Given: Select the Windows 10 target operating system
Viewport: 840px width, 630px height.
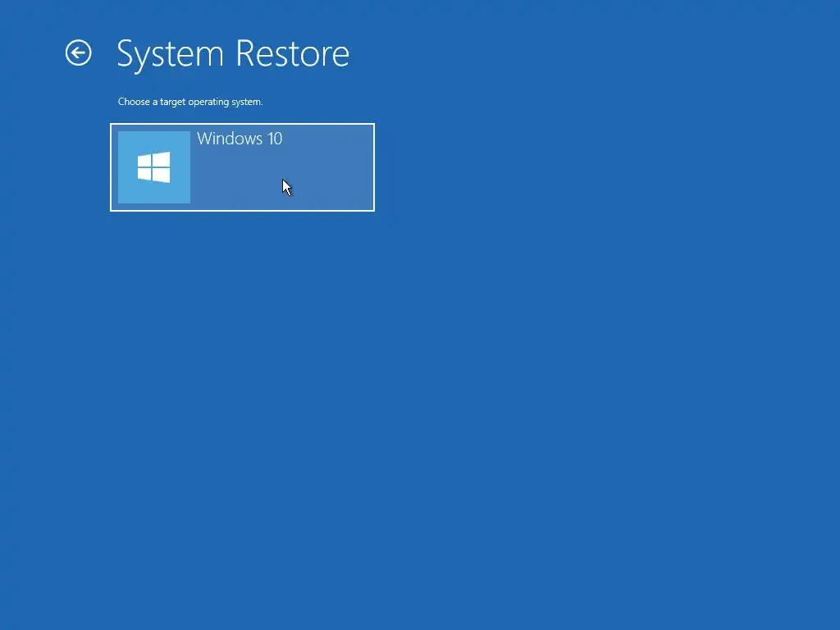Looking at the screenshot, I should coord(242,167).
